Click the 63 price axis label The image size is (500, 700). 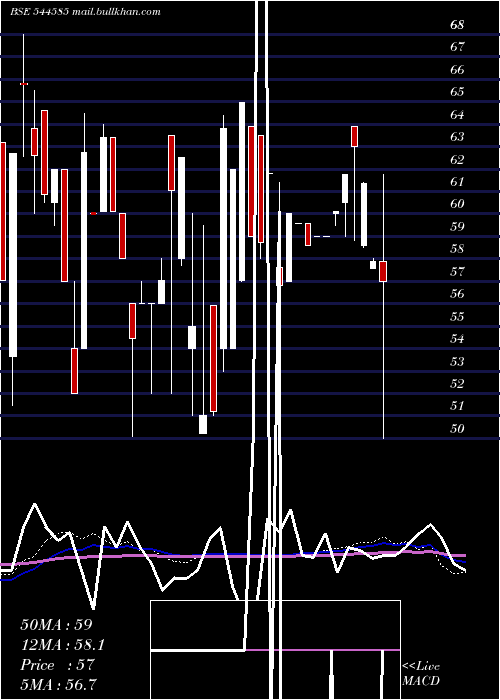(457, 136)
